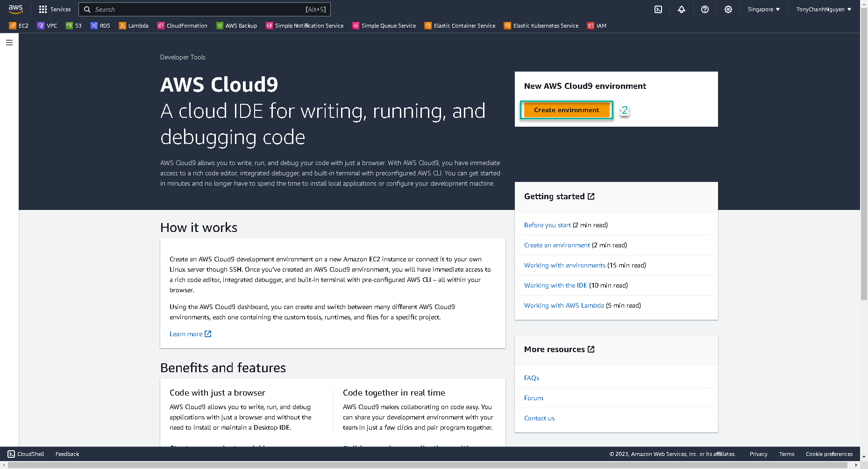Screen dimensions: 868x469
Task: Open the help question mark icon
Action: coord(704,9)
